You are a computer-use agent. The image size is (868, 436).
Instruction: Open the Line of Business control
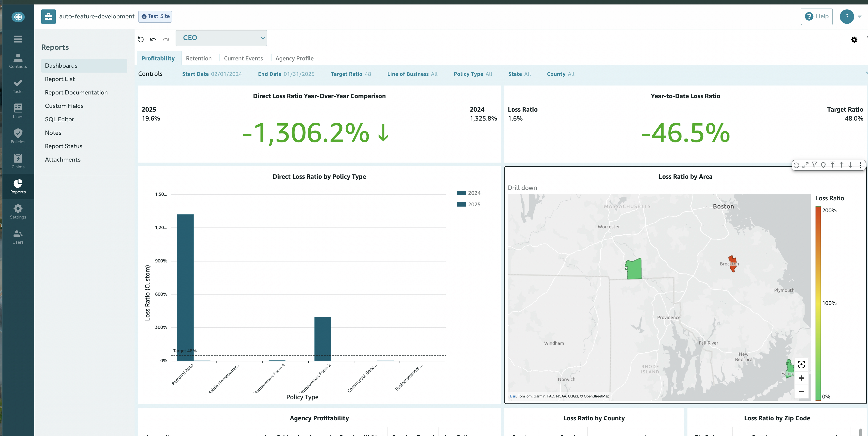pos(412,74)
